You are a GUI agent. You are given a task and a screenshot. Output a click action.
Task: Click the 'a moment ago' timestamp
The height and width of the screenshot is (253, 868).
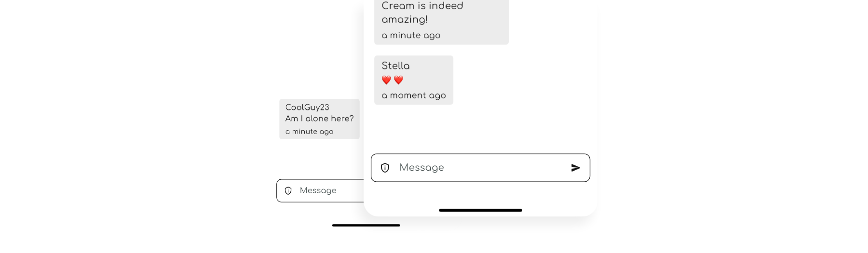pos(414,95)
